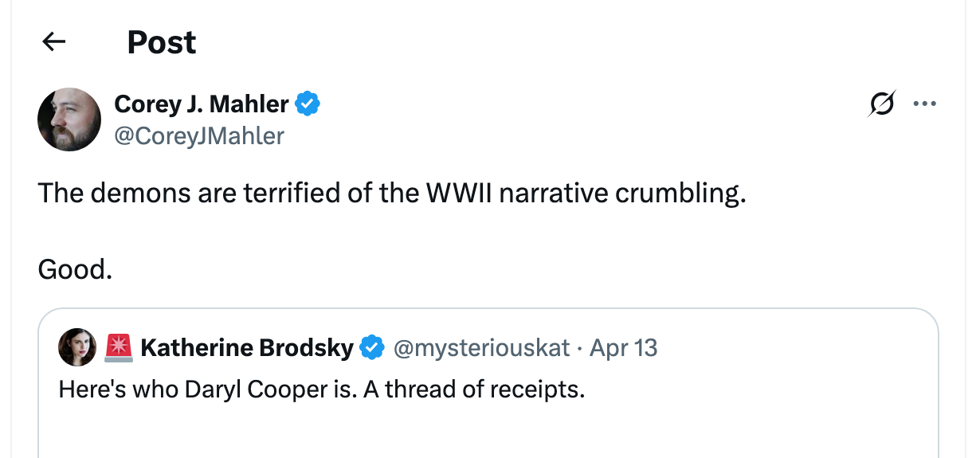This screenshot has height=458, width=980.
Task: Click the blank area inside the quoted post card
Action: click(486, 430)
